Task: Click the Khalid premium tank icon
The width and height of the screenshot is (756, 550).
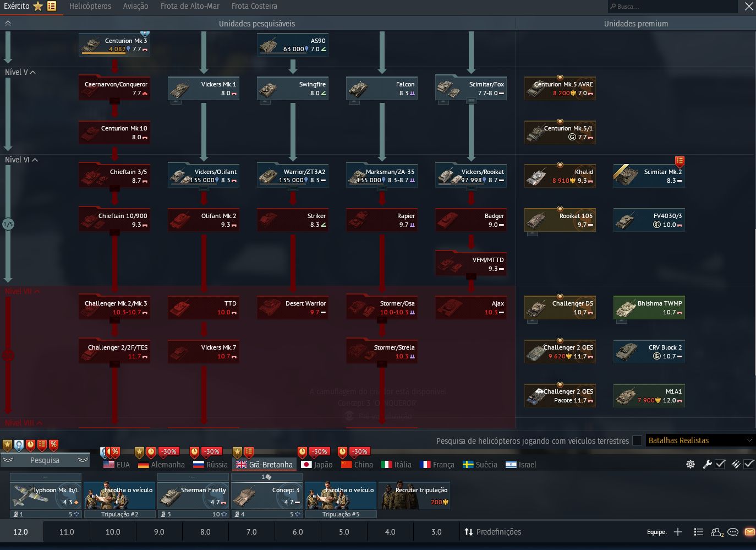Action: click(536, 177)
